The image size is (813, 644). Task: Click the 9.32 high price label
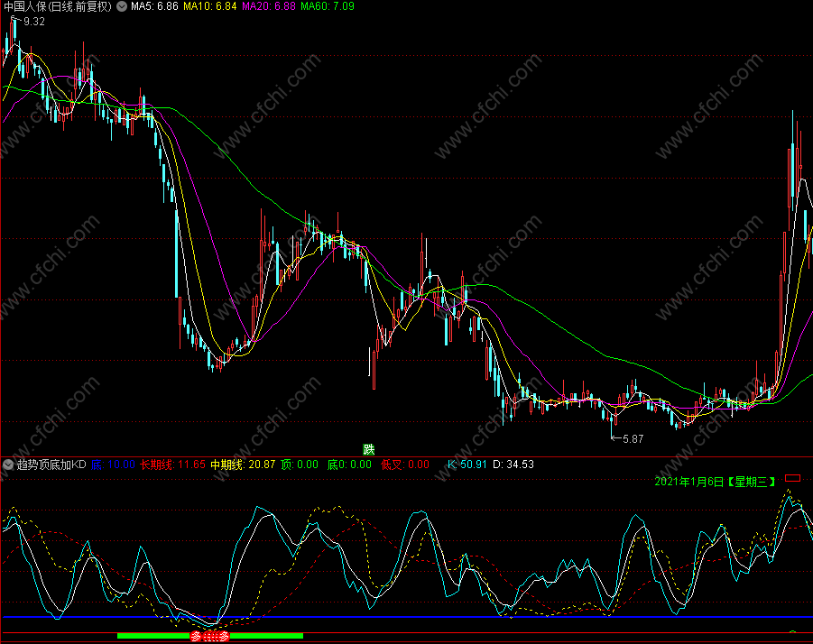click(x=34, y=22)
